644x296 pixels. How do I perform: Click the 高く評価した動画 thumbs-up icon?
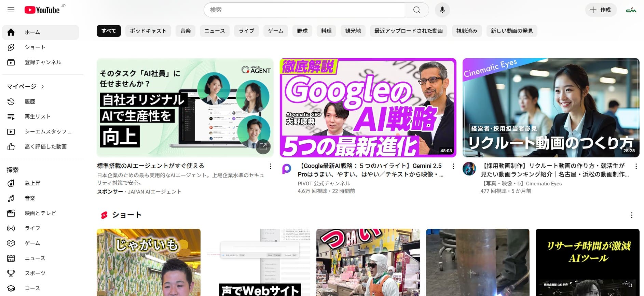pyautogui.click(x=11, y=146)
